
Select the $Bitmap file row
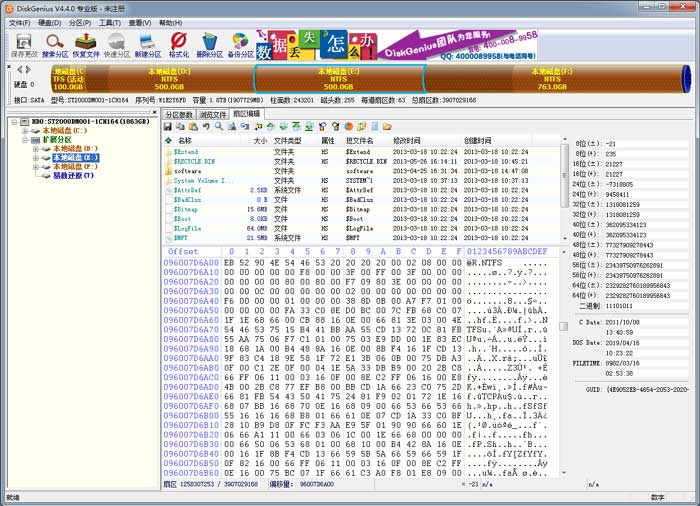[x=361, y=209]
